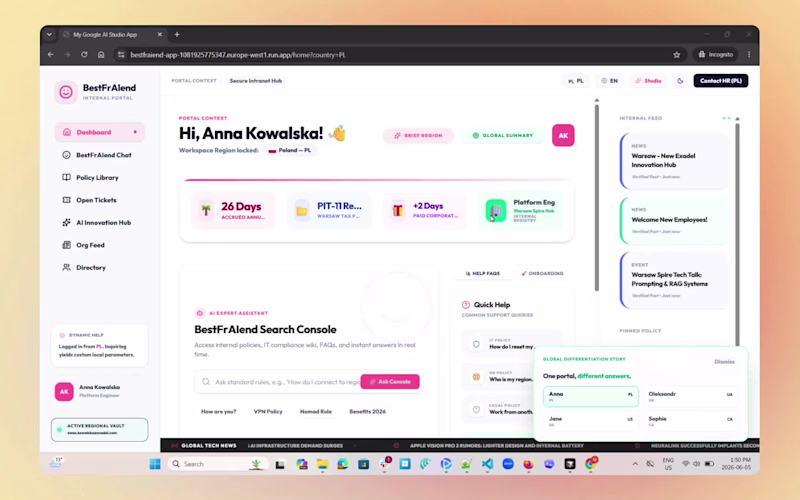
Task: Click Contact HR (PL) button
Action: pyautogui.click(x=720, y=81)
